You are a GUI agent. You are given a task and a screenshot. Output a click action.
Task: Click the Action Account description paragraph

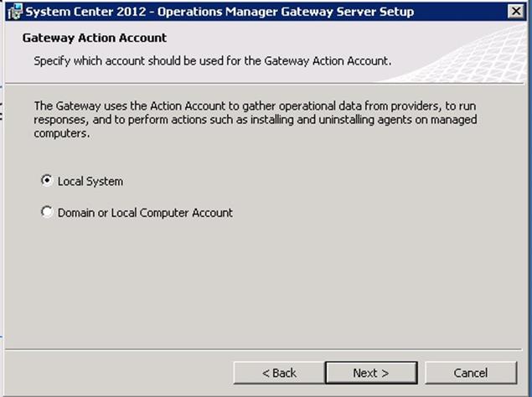pyautogui.click(x=256, y=120)
